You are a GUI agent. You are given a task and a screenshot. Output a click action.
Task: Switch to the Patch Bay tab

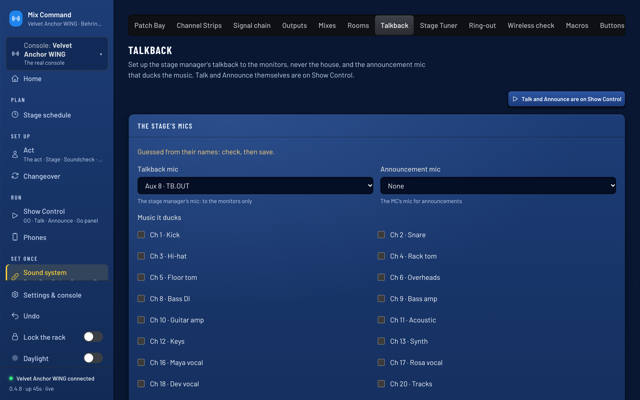[150, 25]
